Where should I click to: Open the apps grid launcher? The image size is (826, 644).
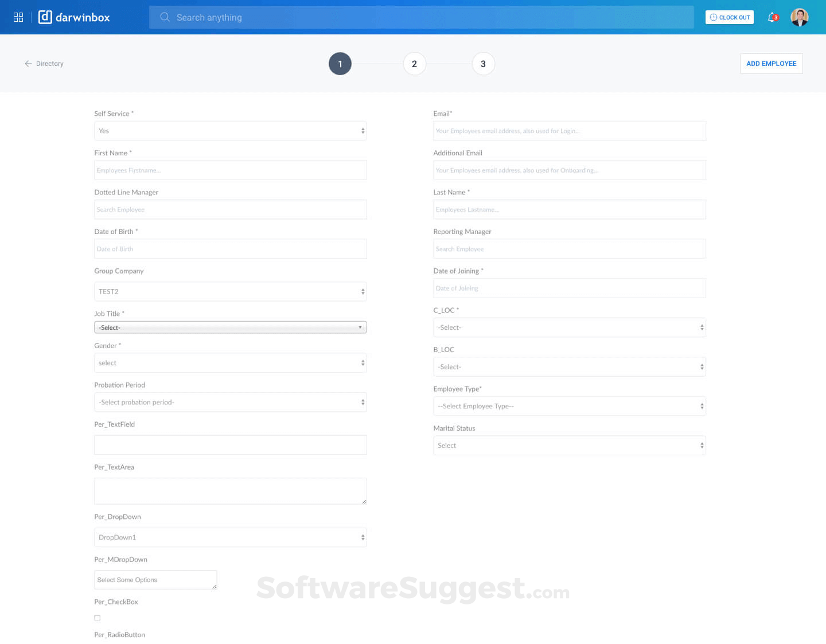18,17
